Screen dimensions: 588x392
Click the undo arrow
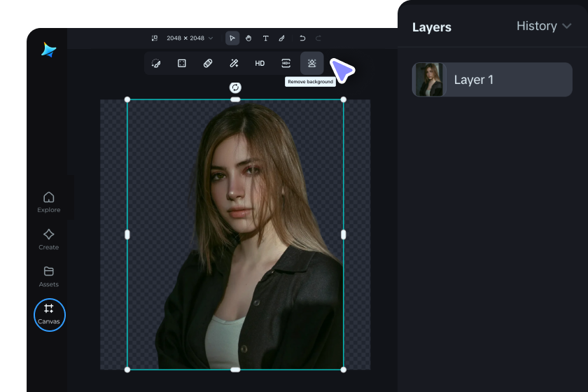[x=302, y=38]
